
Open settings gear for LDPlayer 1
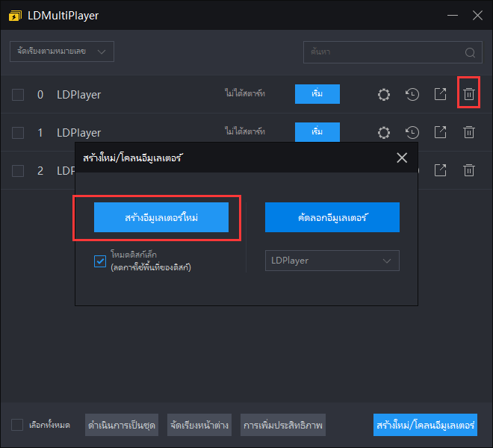tap(384, 132)
